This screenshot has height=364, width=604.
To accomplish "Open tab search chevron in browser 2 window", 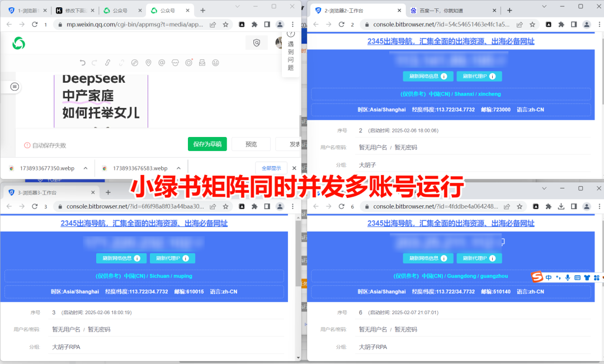I will (544, 6).
